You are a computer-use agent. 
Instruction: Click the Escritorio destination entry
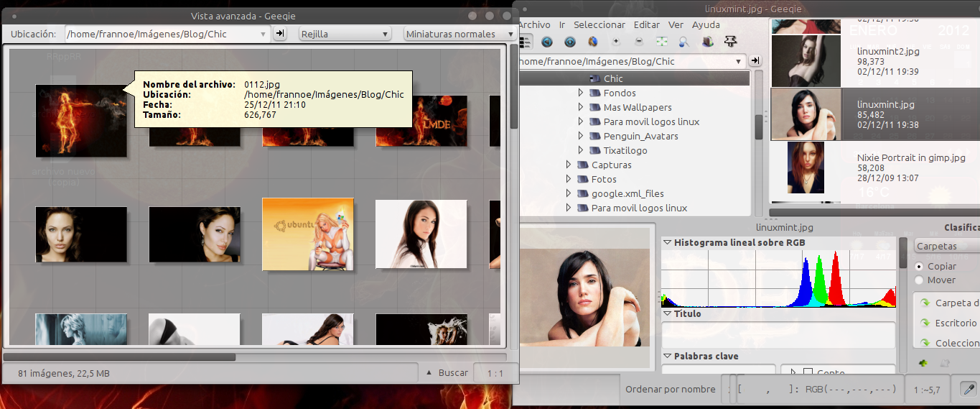tap(956, 323)
